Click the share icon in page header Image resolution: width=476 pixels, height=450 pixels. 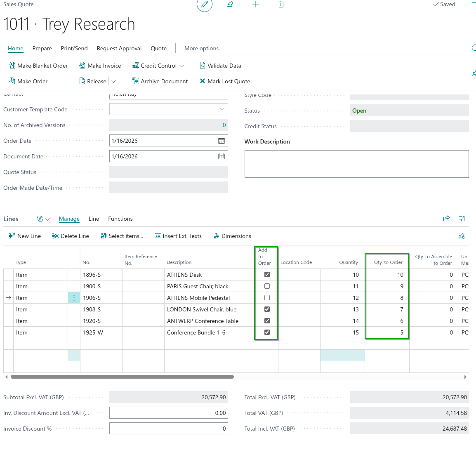(x=230, y=4)
